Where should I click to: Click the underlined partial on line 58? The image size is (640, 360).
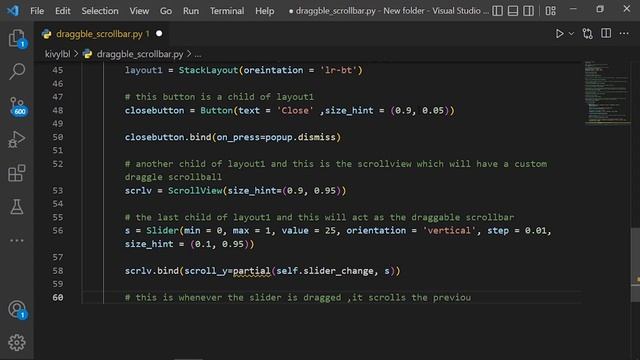coord(251,271)
